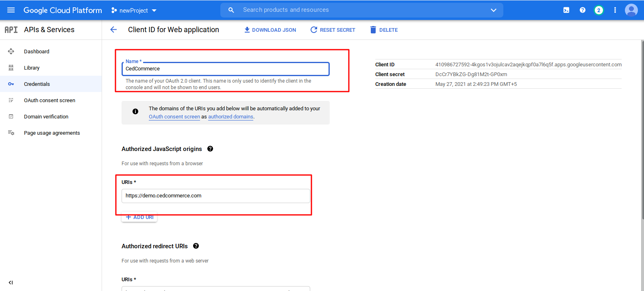Click the 'For use with requests from a browser' text

pyautogui.click(x=162, y=164)
